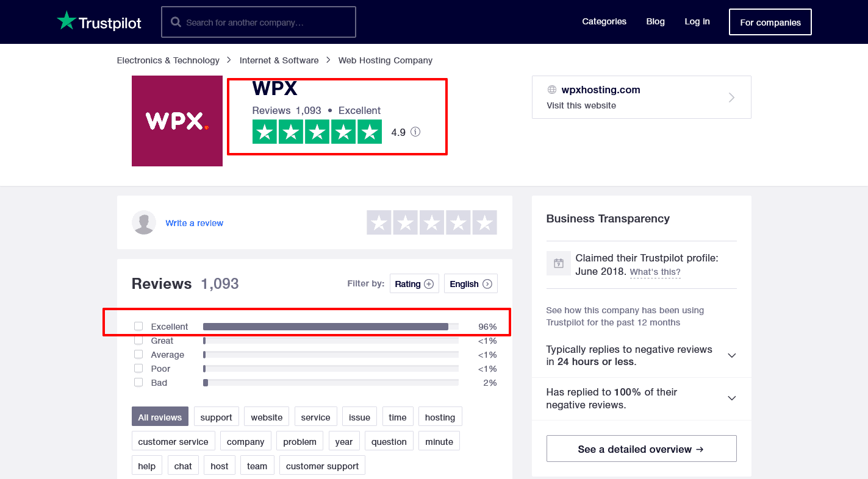Select the website tag filter
Image resolution: width=868 pixels, height=479 pixels.
(x=267, y=417)
